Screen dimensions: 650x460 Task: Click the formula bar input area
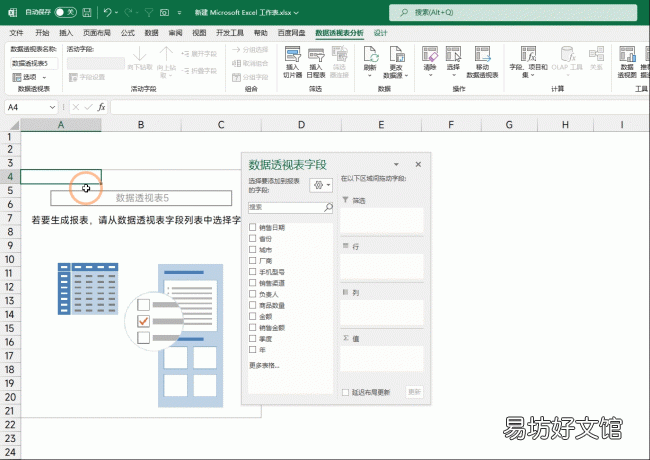click(379, 107)
